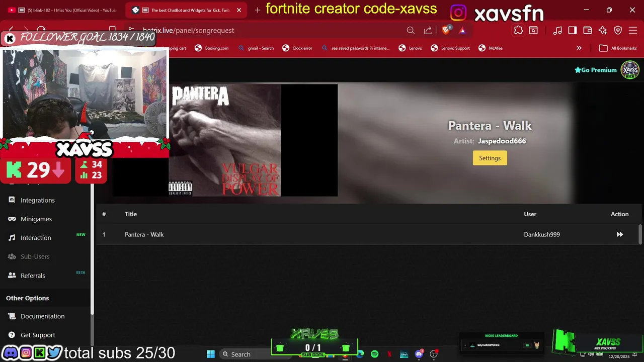This screenshot has width=644, height=362.
Task: Click the Vulgar Display of Power album thumbnail
Action: (x=225, y=140)
